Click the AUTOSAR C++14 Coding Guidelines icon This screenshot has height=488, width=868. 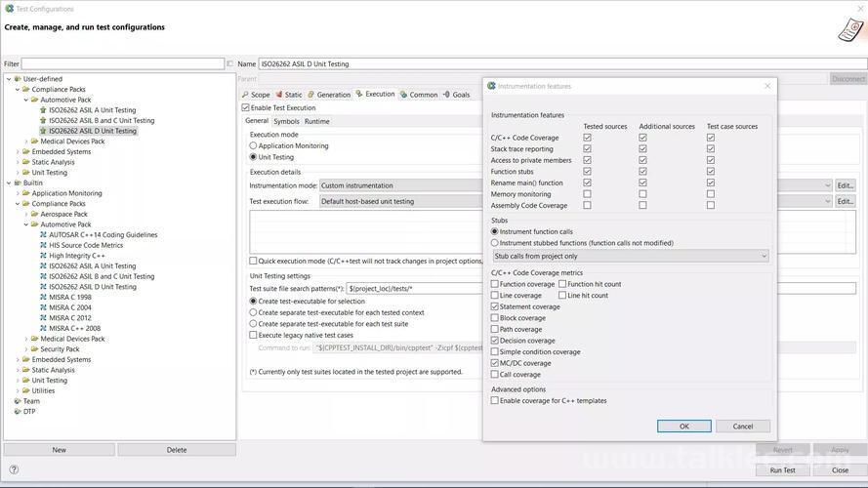pos(43,235)
